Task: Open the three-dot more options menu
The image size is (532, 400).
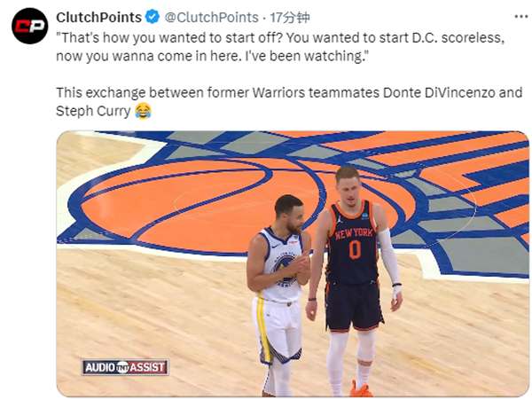Action: click(x=520, y=16)
